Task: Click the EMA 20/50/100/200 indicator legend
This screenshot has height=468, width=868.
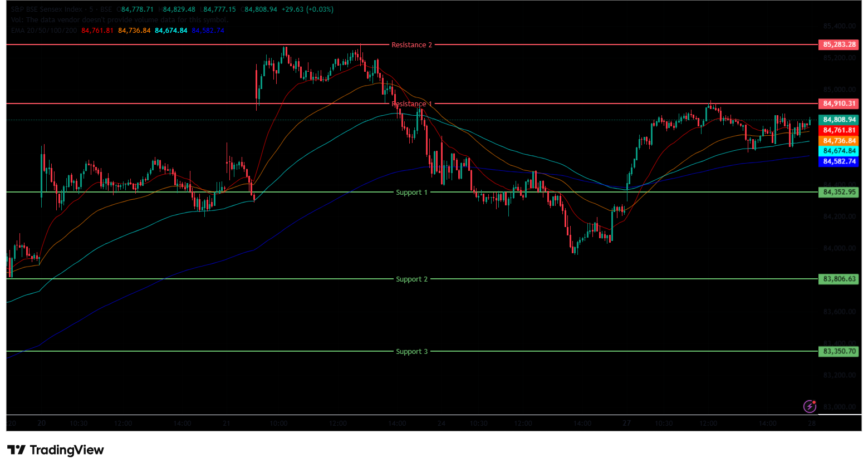Action: [x=44, y=31]
